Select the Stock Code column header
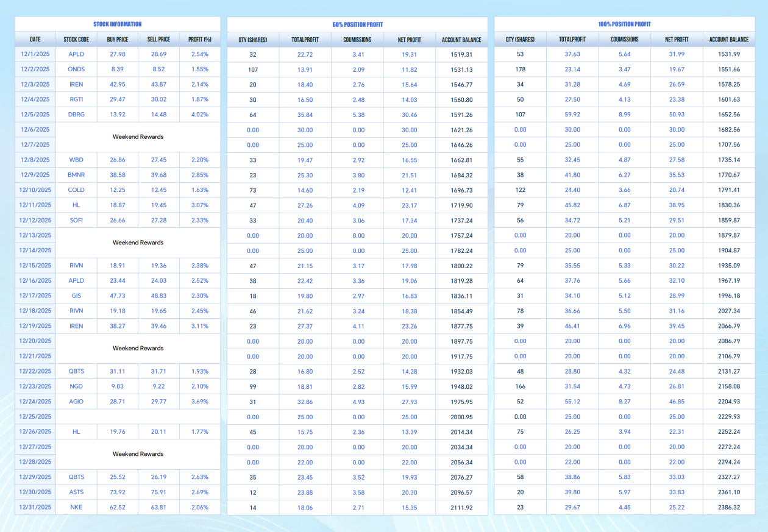Screen dimensions: 768x532 pos(76,40)
